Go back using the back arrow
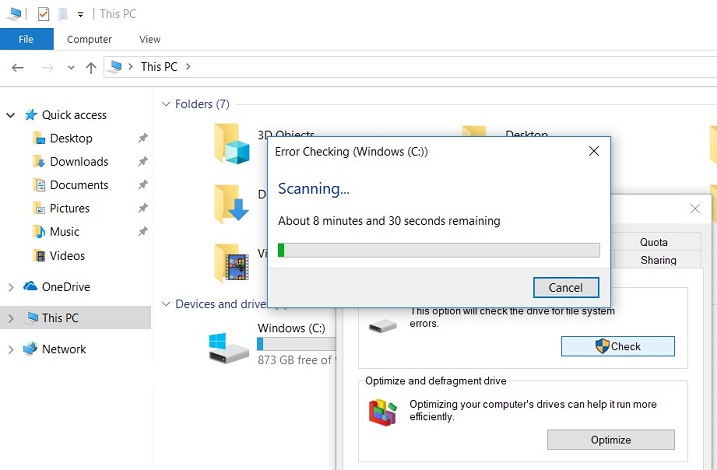This screenshot has width=717, height=470. [x=17, y=68]
